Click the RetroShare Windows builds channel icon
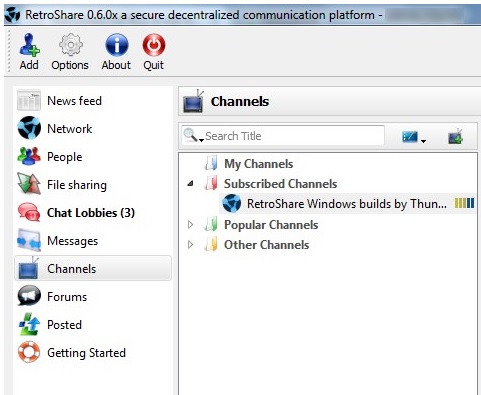This screenshot has width=481, height=395. tap(232, 203)
